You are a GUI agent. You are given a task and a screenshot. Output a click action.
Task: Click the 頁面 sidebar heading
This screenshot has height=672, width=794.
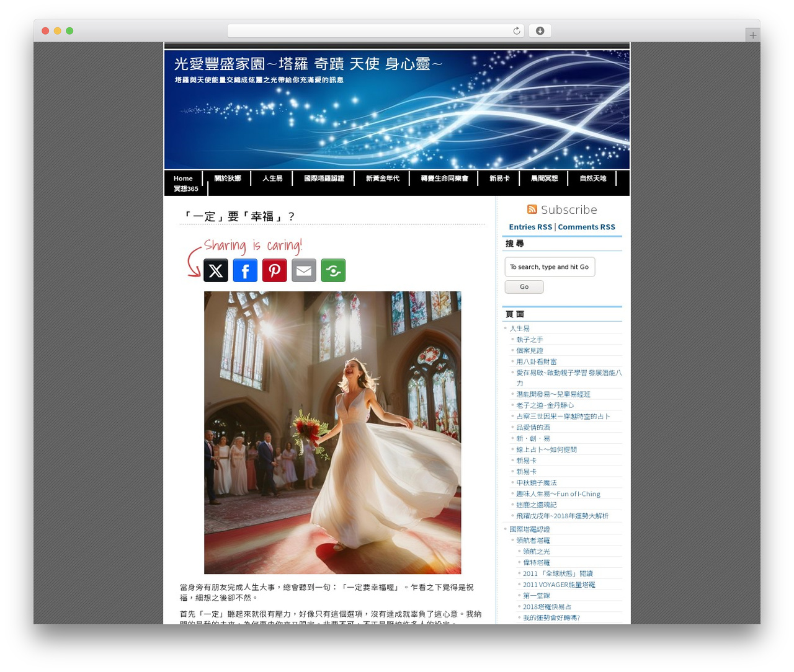click(515, 314)
